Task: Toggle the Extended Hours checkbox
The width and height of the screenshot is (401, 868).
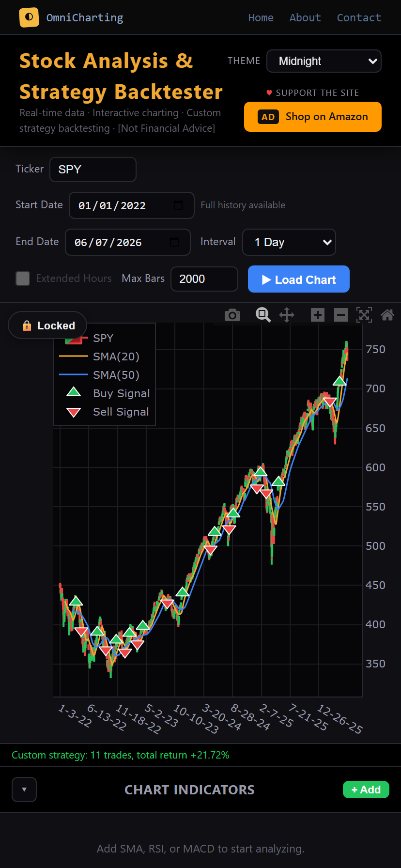Action: [23, 279]
